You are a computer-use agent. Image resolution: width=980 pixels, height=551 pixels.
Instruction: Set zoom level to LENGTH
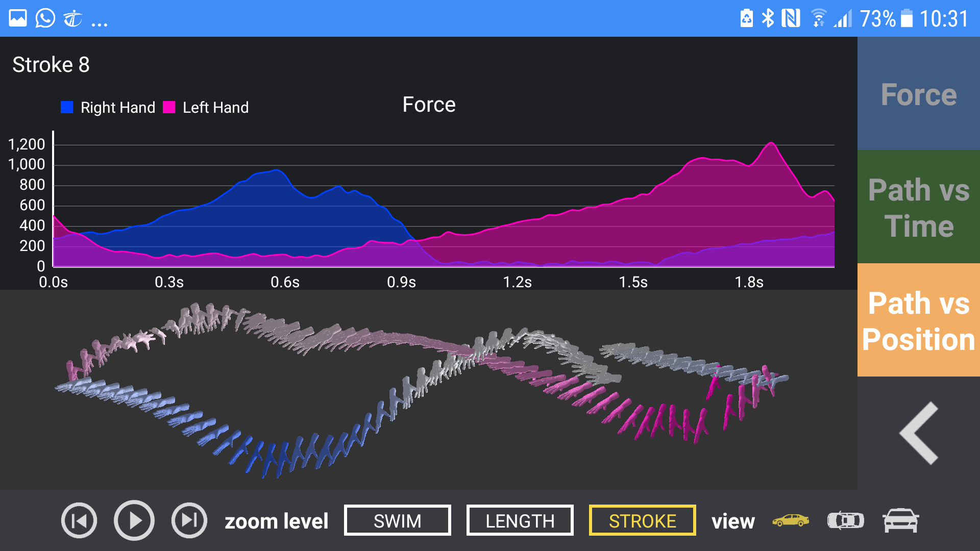[520, 520]
